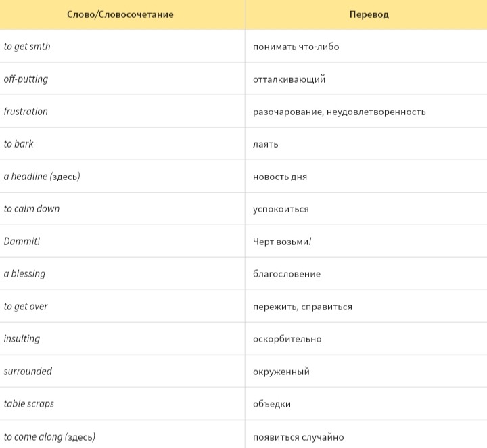Viewport: 487px width, 448px height.
Task: Click the translation 'окруженный'
Action: (x=281, y=372)
